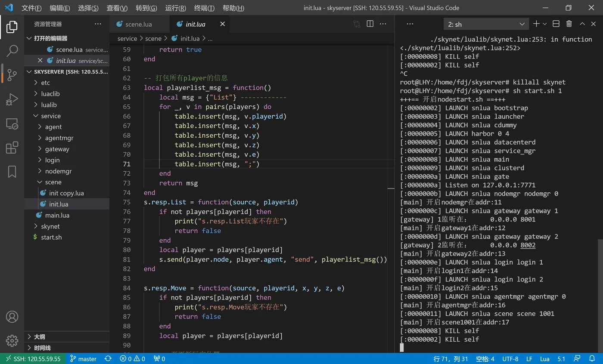Open the 终端(T) menu
Screen dimensions: 603x364
point(204,8)
